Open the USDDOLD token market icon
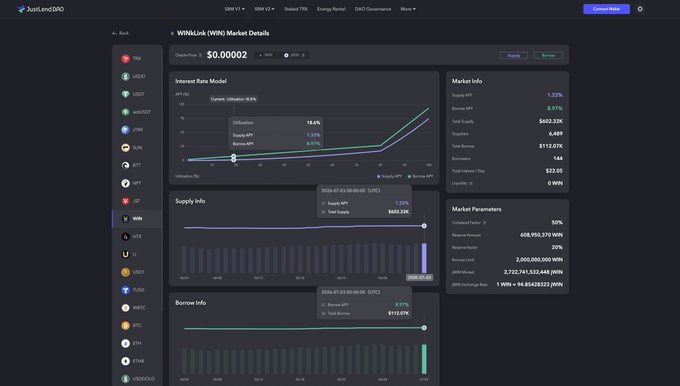This screenshot has height=386, width=680. (x=125, y=379)
